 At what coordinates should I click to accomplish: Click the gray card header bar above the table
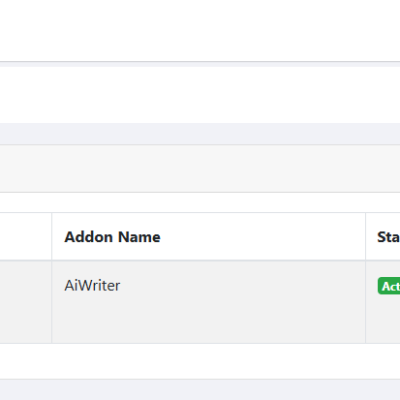pyautogui.click(x=200, y=168)
